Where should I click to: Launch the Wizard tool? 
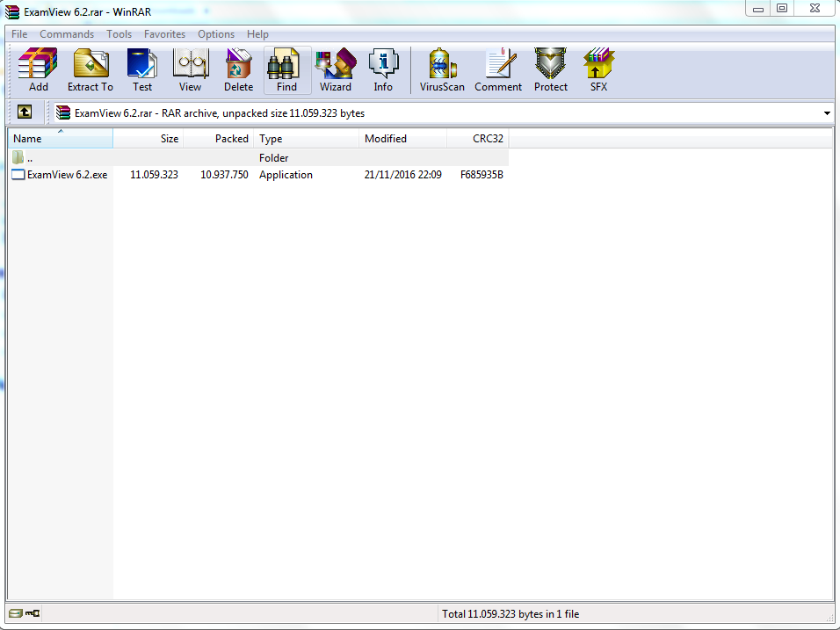point(336,70)
